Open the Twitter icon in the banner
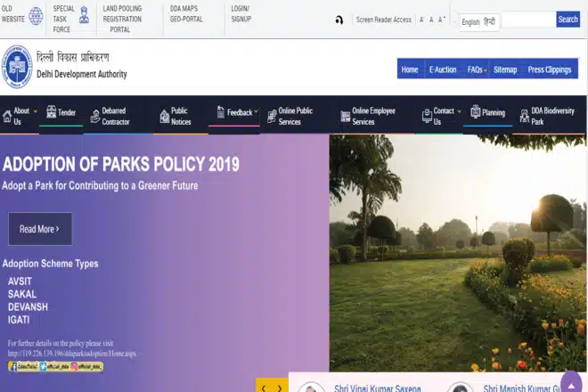This screenshot has height=392, width=588. coord(44,366)
